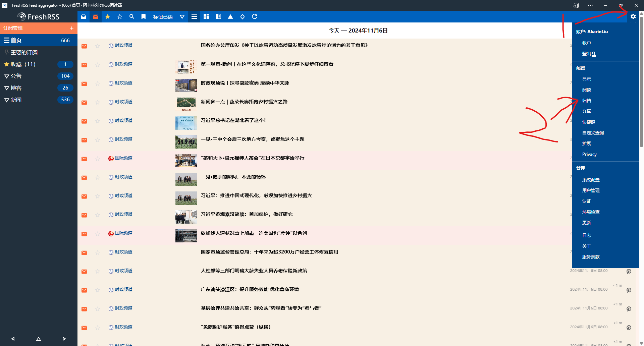
Task: Open 扩展 extensions page
Action: tap(586, 143)
